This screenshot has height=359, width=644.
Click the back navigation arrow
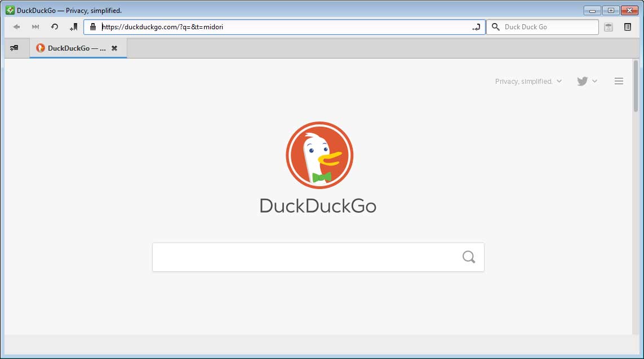16,27
